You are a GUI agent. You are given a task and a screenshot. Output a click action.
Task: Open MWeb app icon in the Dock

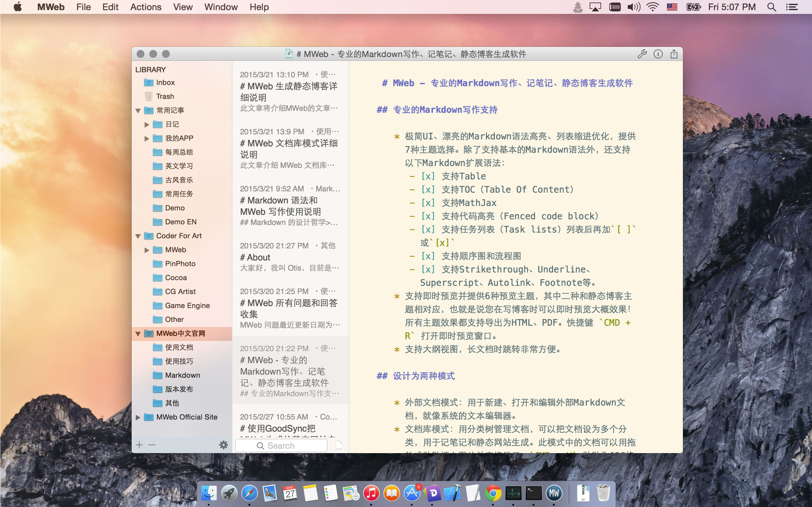pos(554,493)
